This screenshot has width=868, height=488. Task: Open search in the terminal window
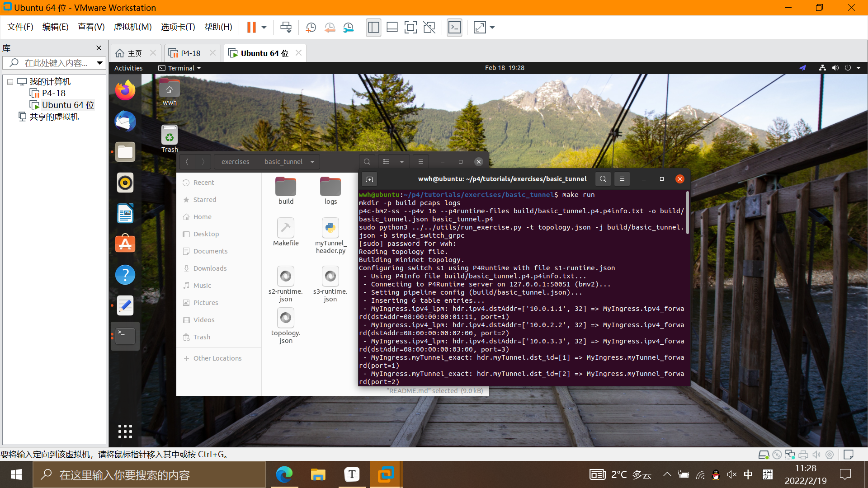pos(603,178)
